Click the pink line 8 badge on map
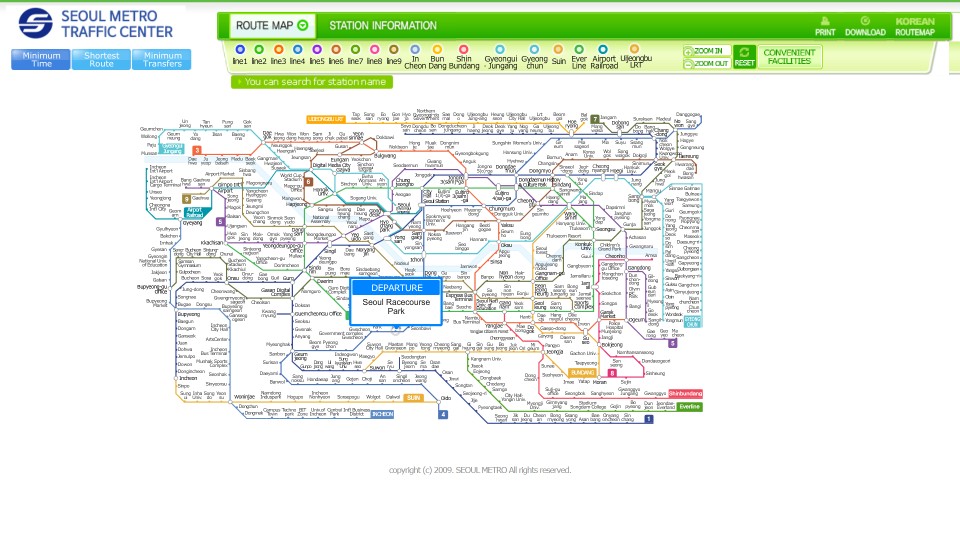 pos(612,373)
